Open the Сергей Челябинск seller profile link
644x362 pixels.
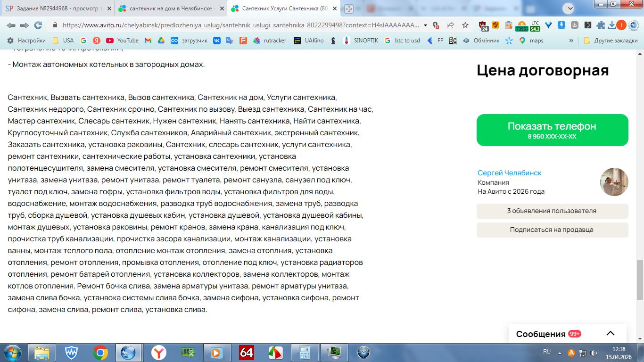[510, 173]
